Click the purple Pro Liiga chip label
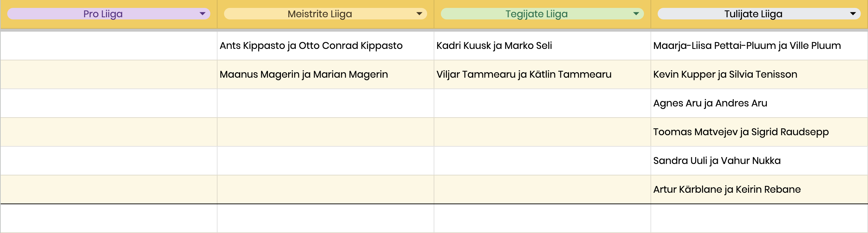This screenshot has height=233, width=868. (x=103, y=14)
